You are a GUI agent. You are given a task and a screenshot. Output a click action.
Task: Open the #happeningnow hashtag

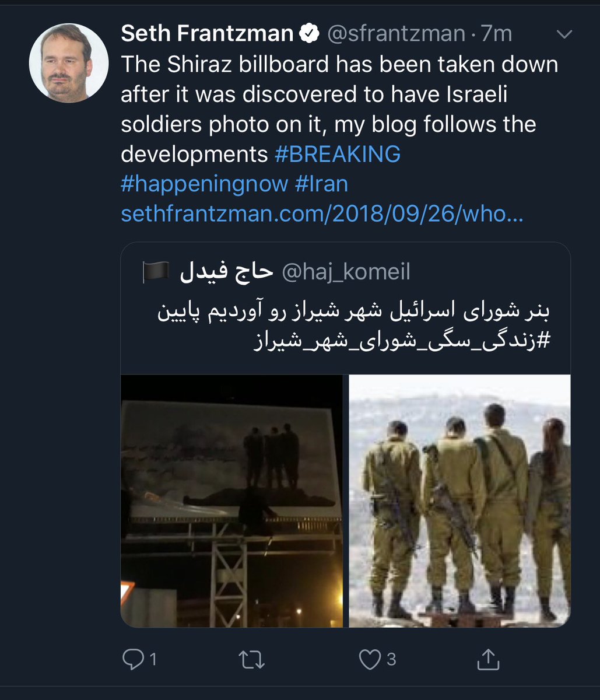tap(205, 184)
